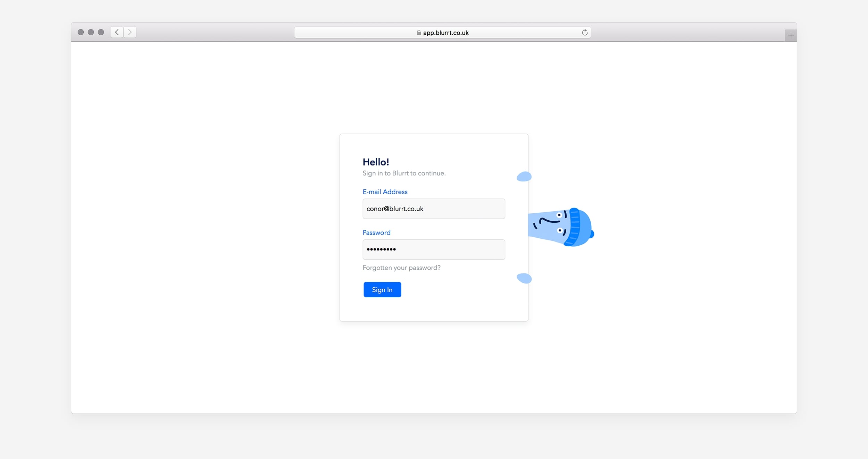Click the Password input field
This screenshot has width=868, height=459.
click(x=434, y=249)
